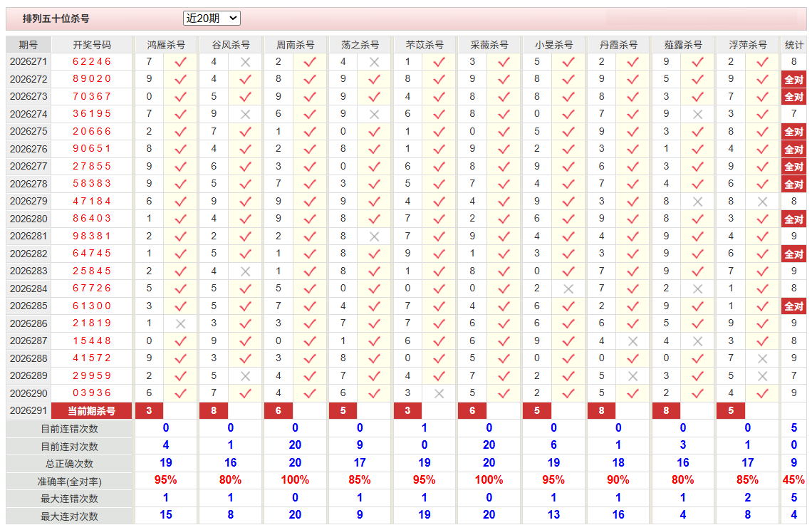Viewport: 812px width, 530px height.
Task: Click the red check for 采薇杀号 in row 2026280
Action: coord(504,219)
